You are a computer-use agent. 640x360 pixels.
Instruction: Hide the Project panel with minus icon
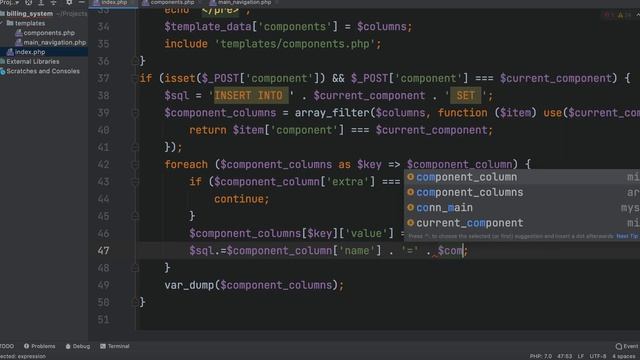tap(81, 2)
